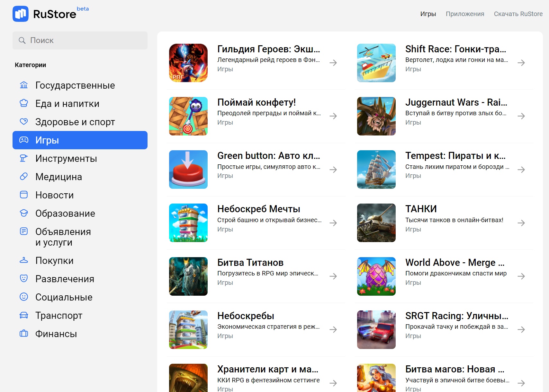Open Поймай конфету! title link
The image size is (549, 392).
[x=256, y=102]
